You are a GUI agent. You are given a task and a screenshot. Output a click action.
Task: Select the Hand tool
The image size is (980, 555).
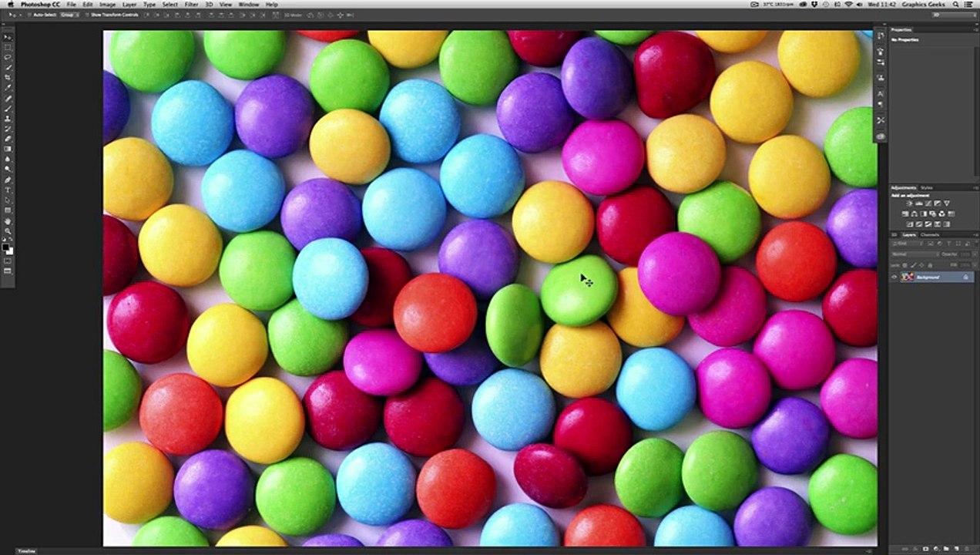tap(8, 220)
